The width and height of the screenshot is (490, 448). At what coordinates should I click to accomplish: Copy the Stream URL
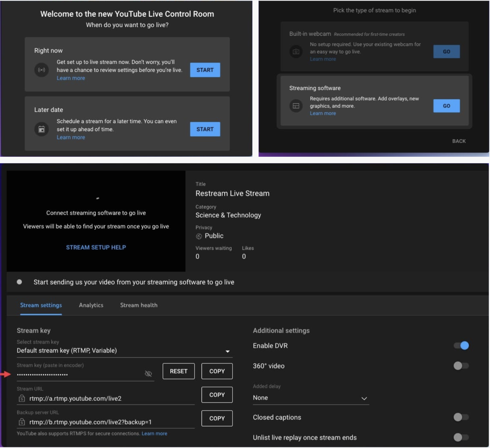217,395
